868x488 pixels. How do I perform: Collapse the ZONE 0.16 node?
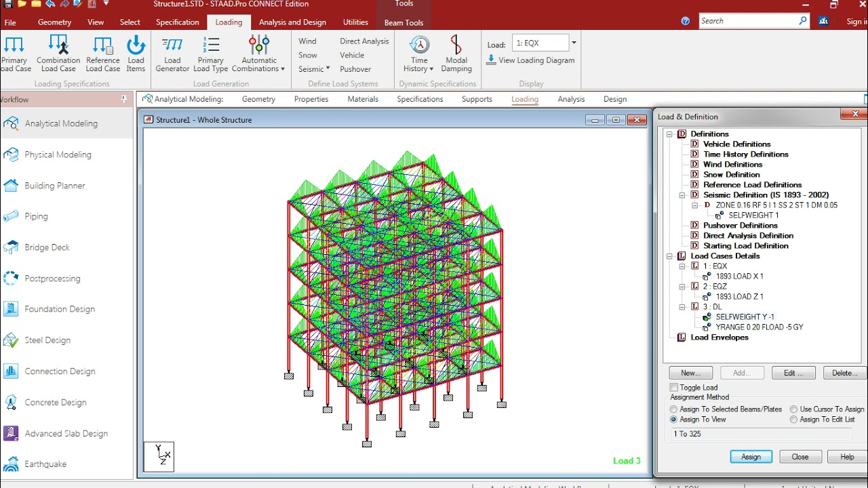click(695, 205)
